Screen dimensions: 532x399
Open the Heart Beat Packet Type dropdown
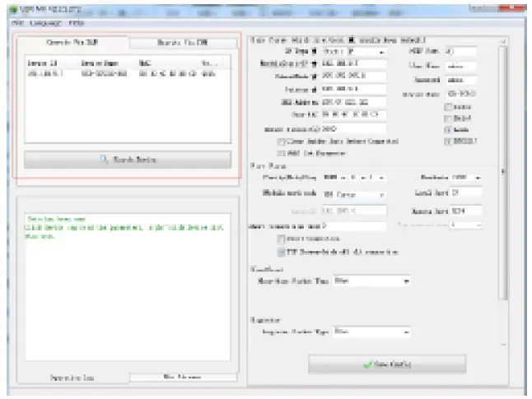pyautogui.click(x=371, y=281)
